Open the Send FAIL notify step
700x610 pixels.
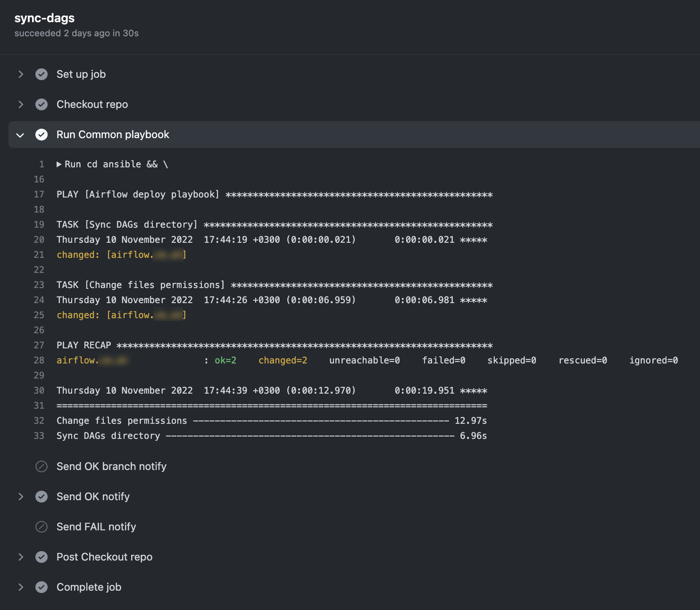[96, 527]
